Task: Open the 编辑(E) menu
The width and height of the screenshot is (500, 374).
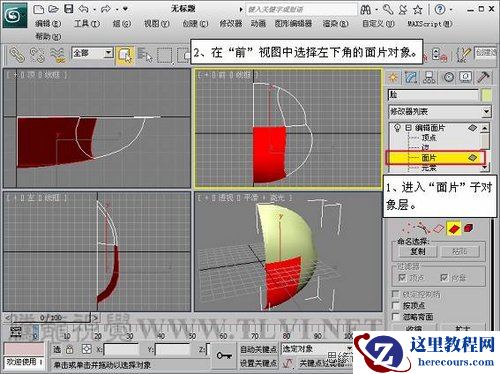Action: pos(48,24)
